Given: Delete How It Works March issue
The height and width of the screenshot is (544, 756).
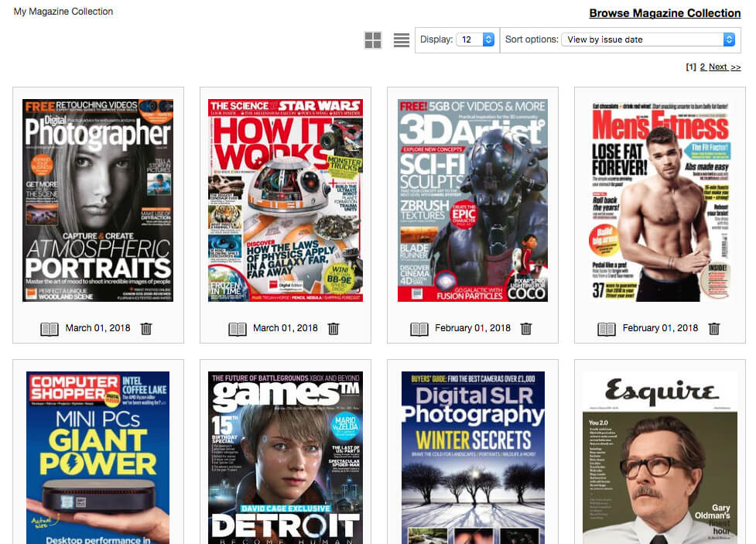Looking at the screenshot, I should tap(334, 329).
